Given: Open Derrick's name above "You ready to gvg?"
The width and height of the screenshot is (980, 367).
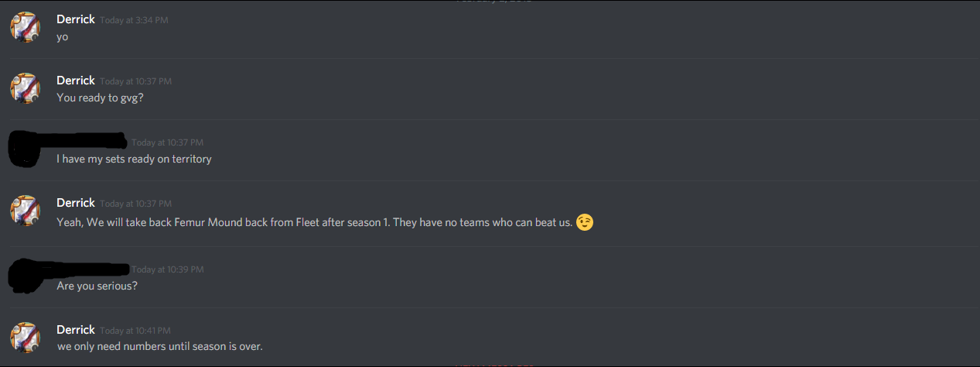Looking at the screenshot, I should pyautogui.click(x=76, y=81).
